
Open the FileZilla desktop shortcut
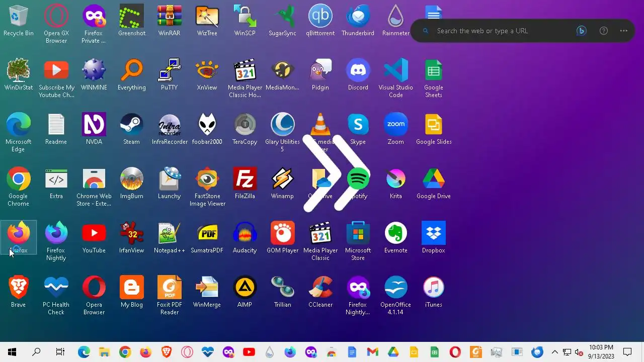[245, 184]
